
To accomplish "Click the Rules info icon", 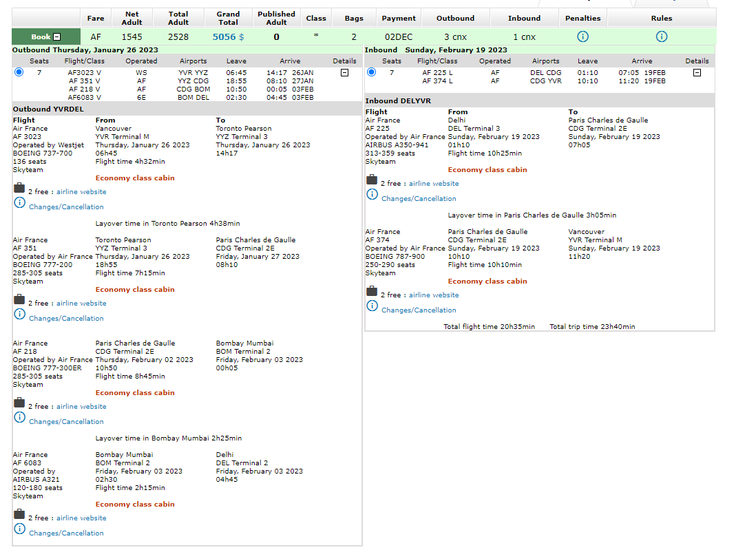I will point(661,36).
